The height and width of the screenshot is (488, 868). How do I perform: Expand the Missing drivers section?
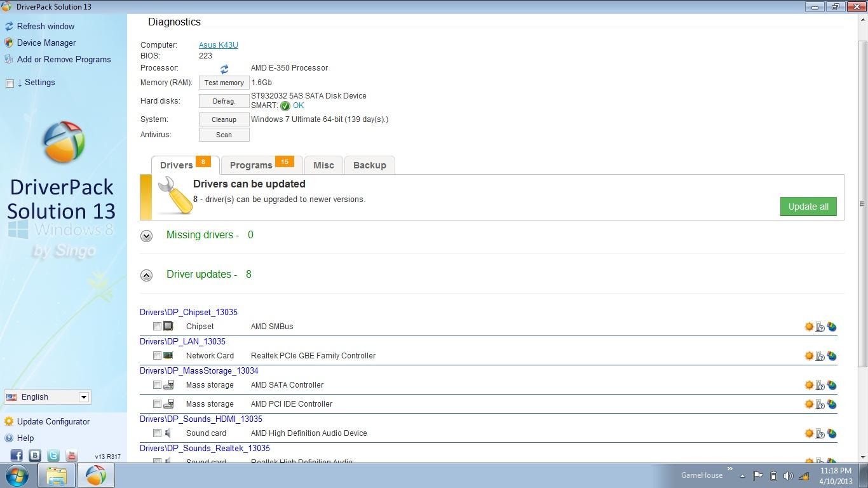tap(146, 236)
